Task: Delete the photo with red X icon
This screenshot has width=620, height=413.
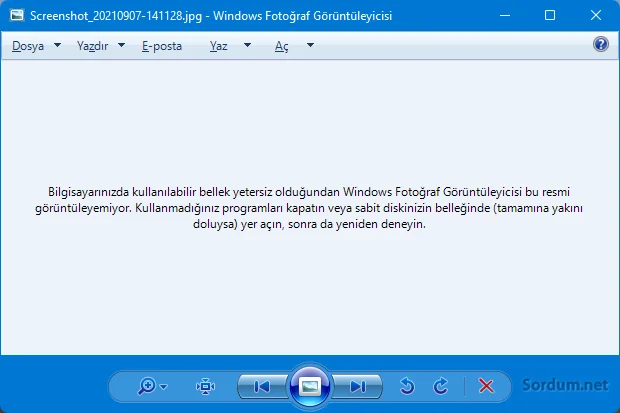Action: 486,386
